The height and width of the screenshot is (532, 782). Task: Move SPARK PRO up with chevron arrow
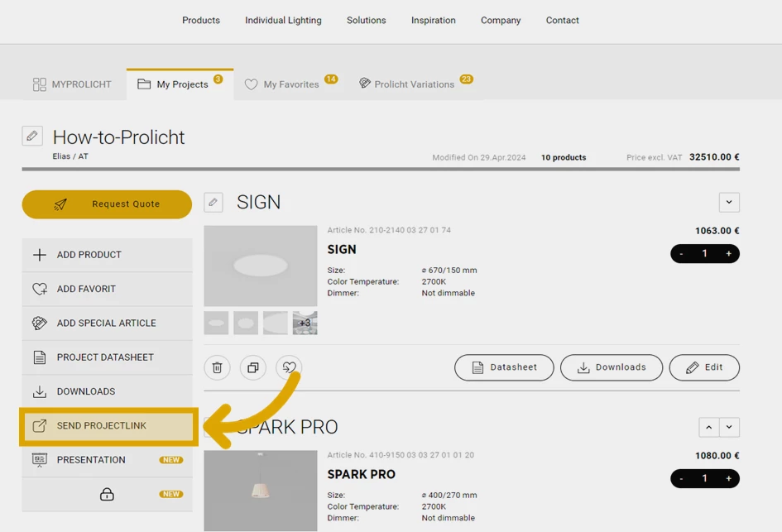[x=709, y=427]
